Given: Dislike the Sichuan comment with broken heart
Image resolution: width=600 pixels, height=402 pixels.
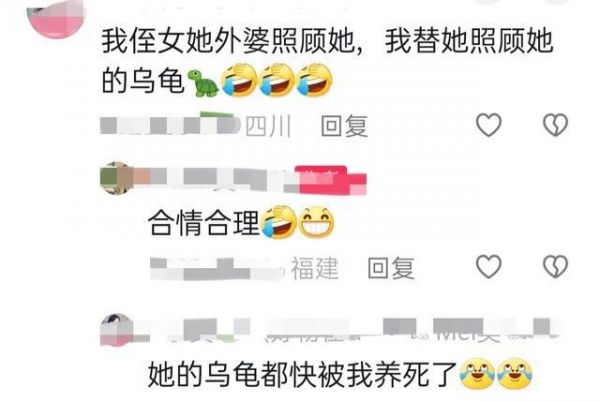Looking at the screenshot, I should click(x=556, y=125).
